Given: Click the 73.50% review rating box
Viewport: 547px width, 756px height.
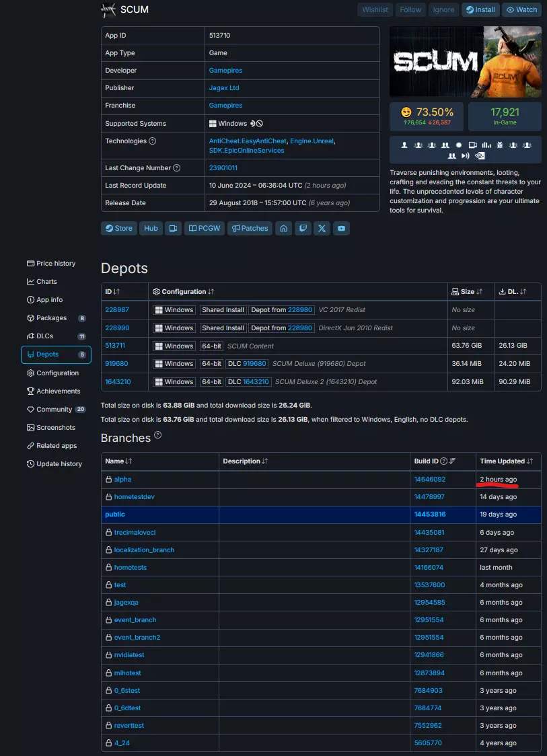Looking at the screenshot, I should pos(427,116).
